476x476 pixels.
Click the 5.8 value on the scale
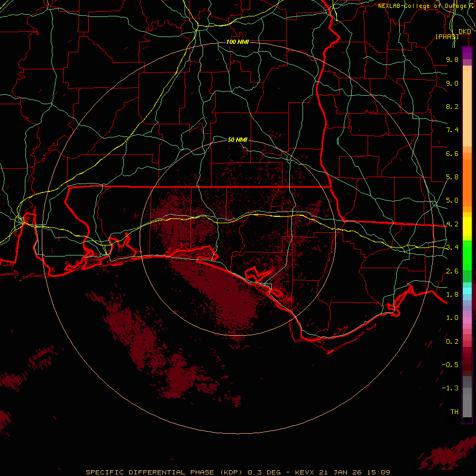click(452, 177)
